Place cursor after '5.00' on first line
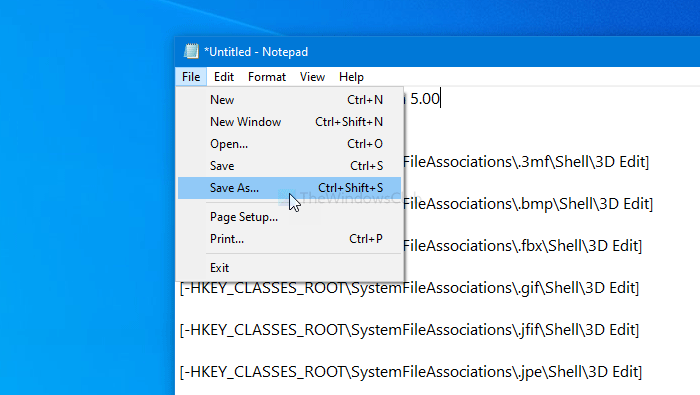The image size is (700, 395). [x=440, y=99]
